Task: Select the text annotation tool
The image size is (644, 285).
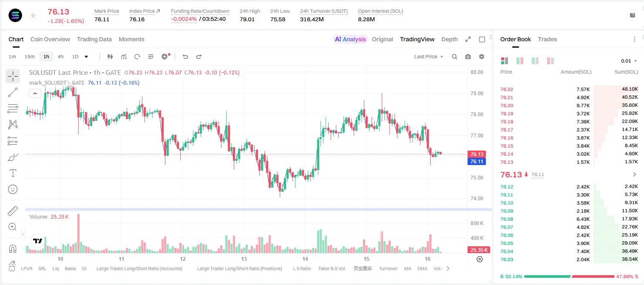Action: pyautogui.click(x=13, y=173)
